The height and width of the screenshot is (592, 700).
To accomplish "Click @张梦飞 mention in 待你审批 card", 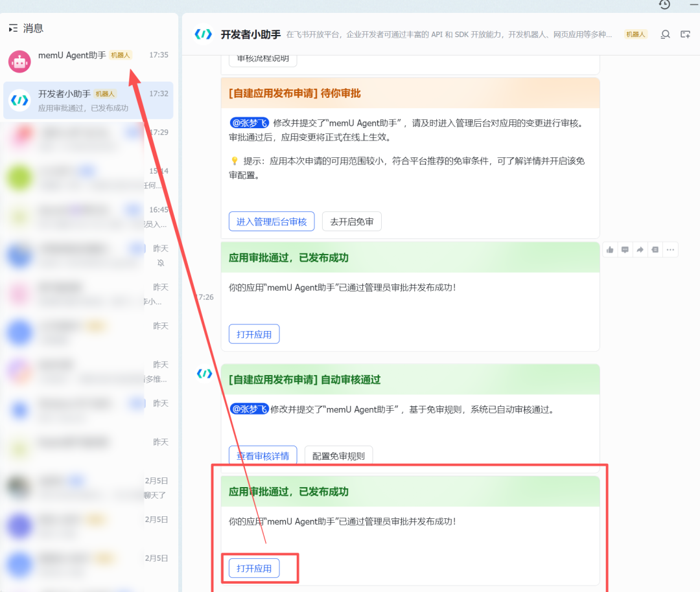I will (x=249, y=122).
